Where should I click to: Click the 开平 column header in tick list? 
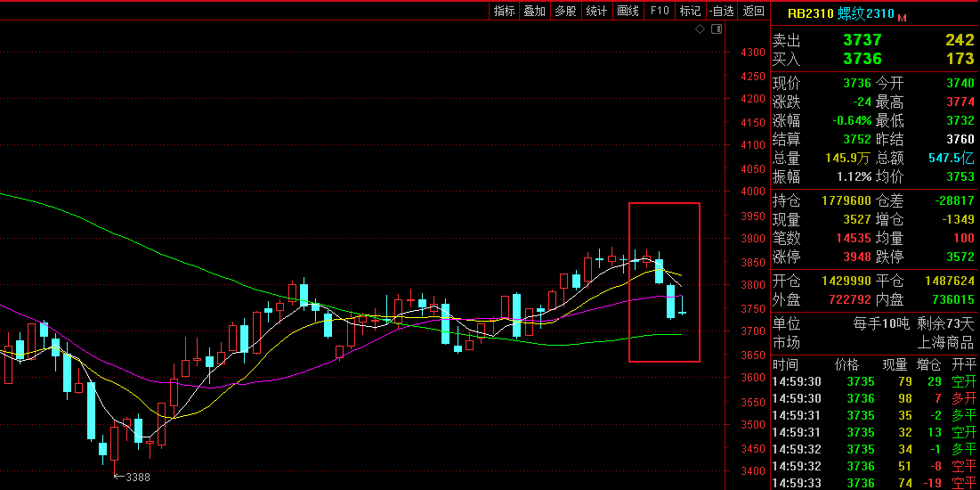(x=963, y=364)
